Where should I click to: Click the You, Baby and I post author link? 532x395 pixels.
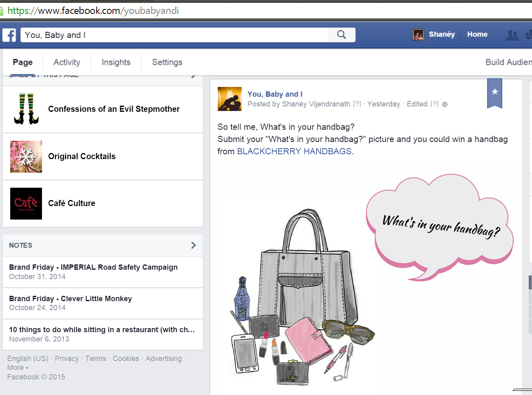click(x=275, y=94)
